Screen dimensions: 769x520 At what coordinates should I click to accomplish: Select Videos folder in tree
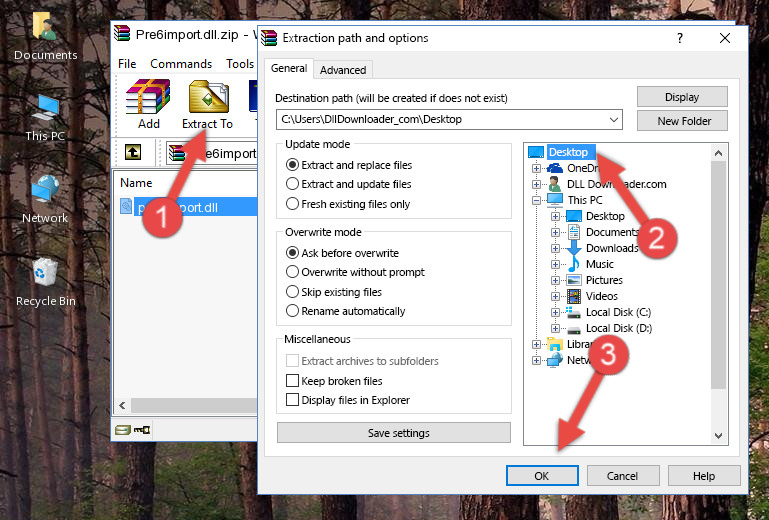pos(602,296)
